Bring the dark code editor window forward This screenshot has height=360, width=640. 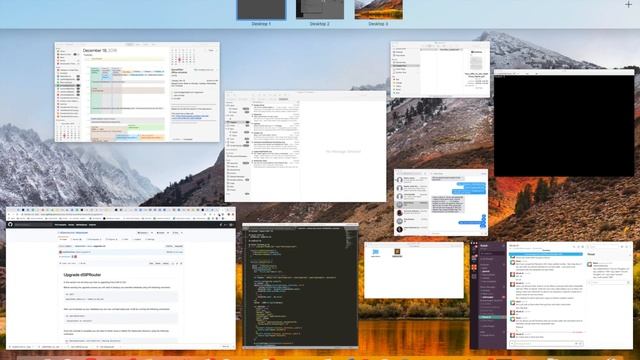point(300,285)
